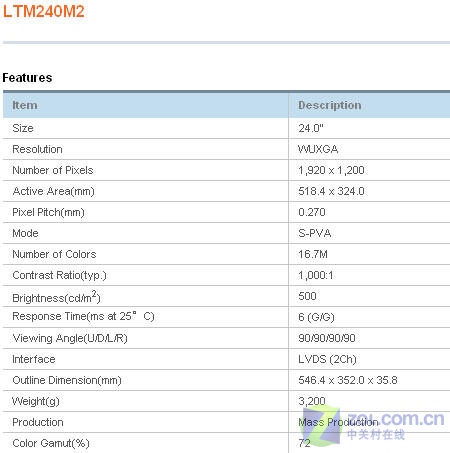Select the Number of Colors label
450x453 pixels.
point(54,254)
